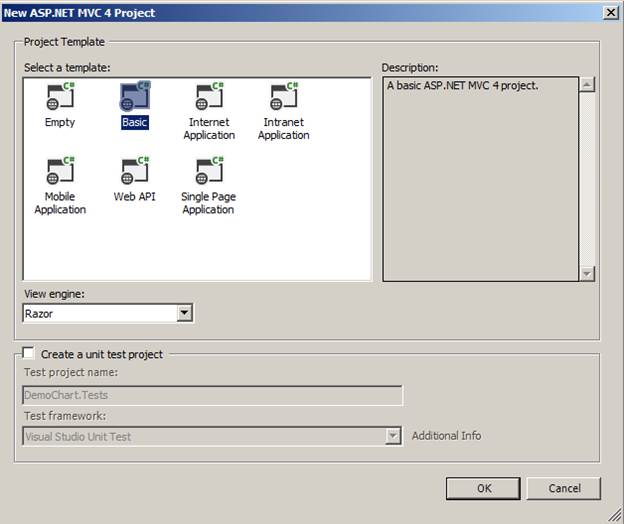Select the Basic template icon
The width and height of the screenshot is (624, 524).
click(x=135, y=96)
